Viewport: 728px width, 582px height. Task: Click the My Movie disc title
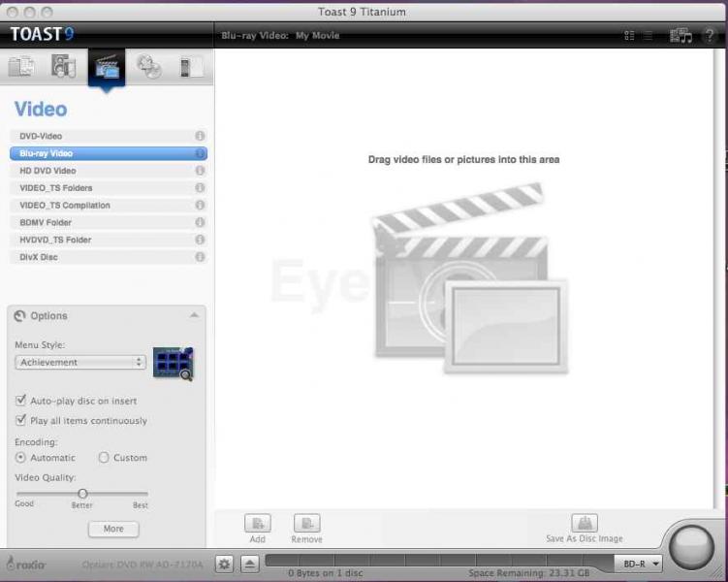[x=318, y=35]
